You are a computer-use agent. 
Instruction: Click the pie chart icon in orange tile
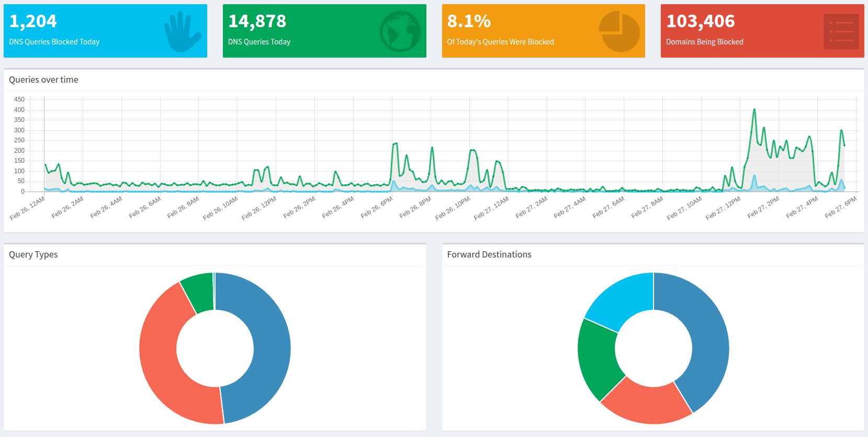[x=619, y=31]
